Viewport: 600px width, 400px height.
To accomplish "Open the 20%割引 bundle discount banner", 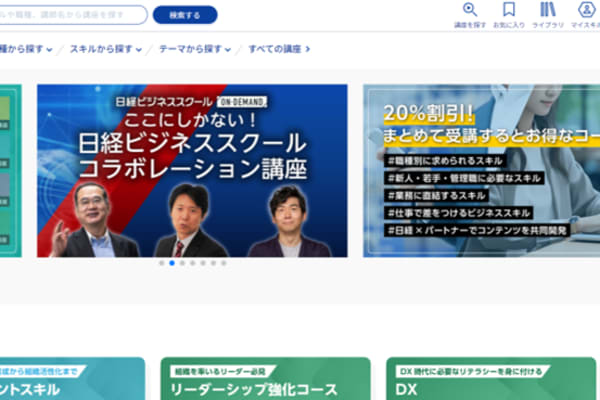I will click(480, 170).
